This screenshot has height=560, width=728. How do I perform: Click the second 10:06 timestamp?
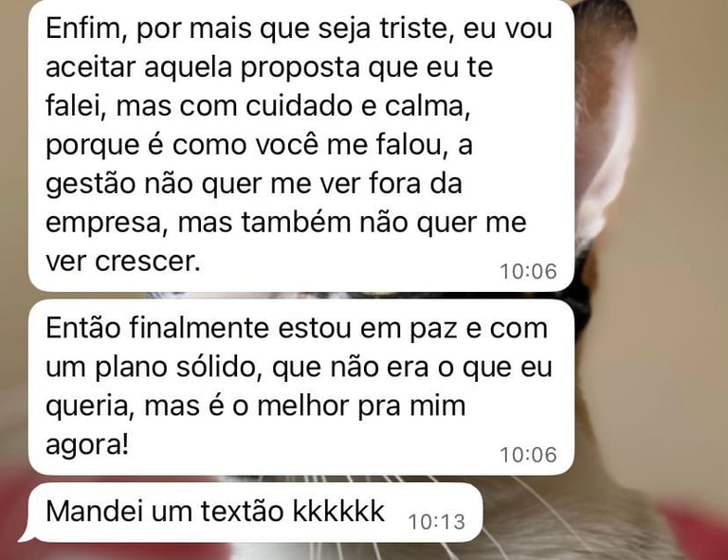tap(528, 455)
